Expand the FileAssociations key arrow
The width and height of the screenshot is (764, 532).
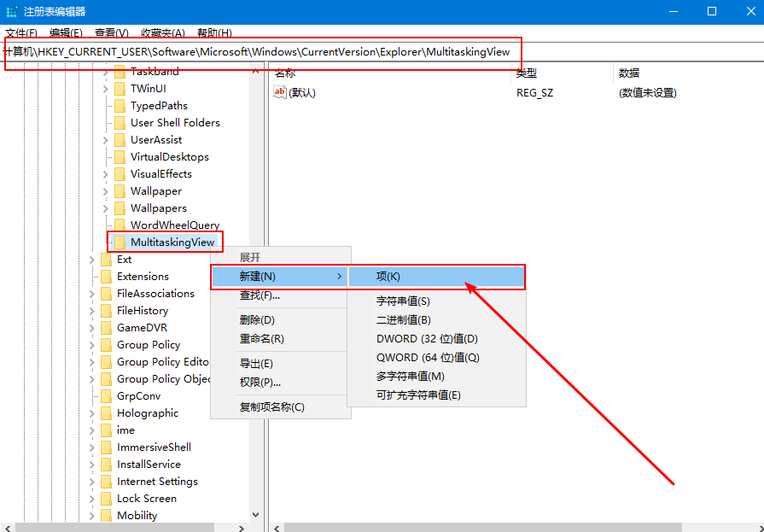92,294
